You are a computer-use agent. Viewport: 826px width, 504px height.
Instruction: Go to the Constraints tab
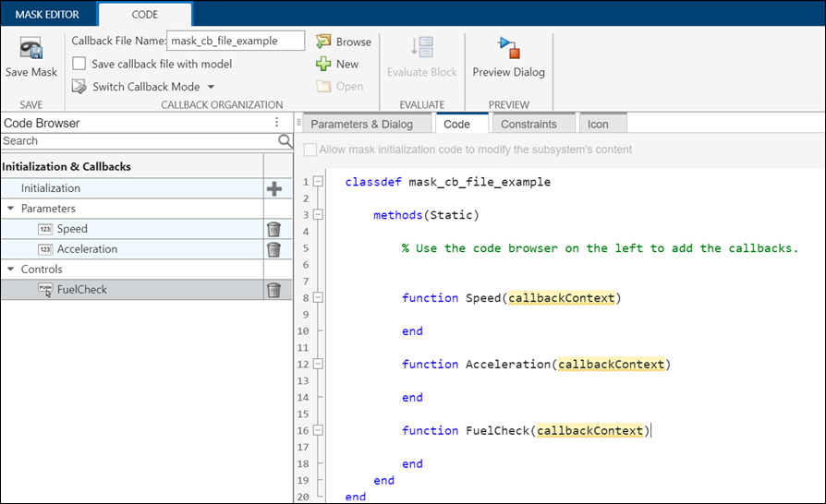click(x=528, y=124)
